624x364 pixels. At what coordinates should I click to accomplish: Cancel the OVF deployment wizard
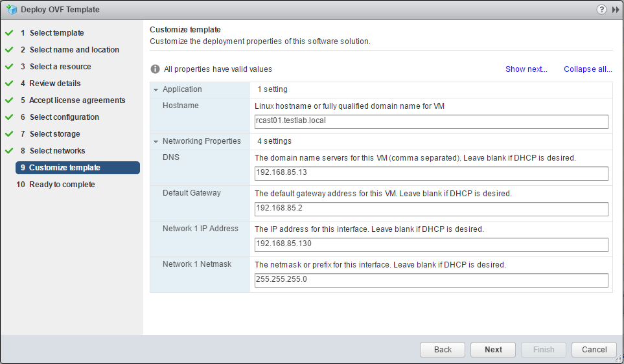click(594, 350)
